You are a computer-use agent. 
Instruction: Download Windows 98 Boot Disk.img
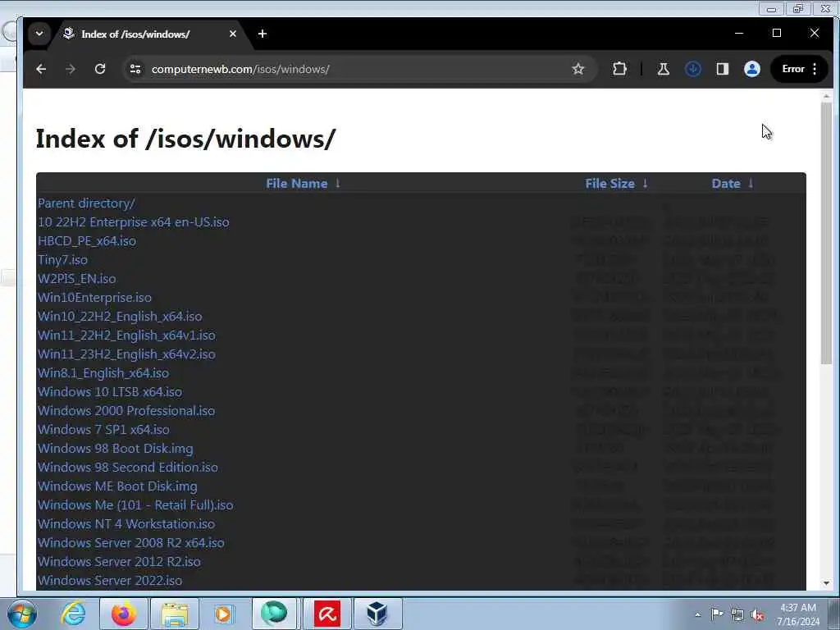click(x=115, y=449)
